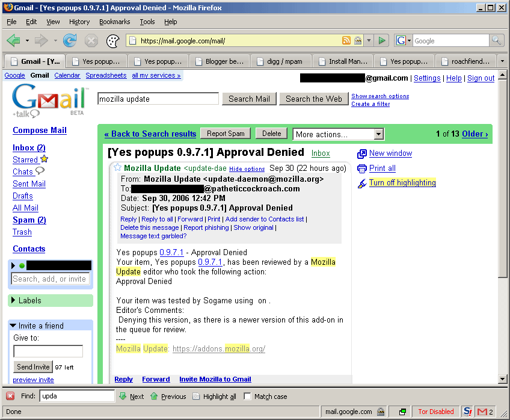Open the File menu

tap(11, 22)
